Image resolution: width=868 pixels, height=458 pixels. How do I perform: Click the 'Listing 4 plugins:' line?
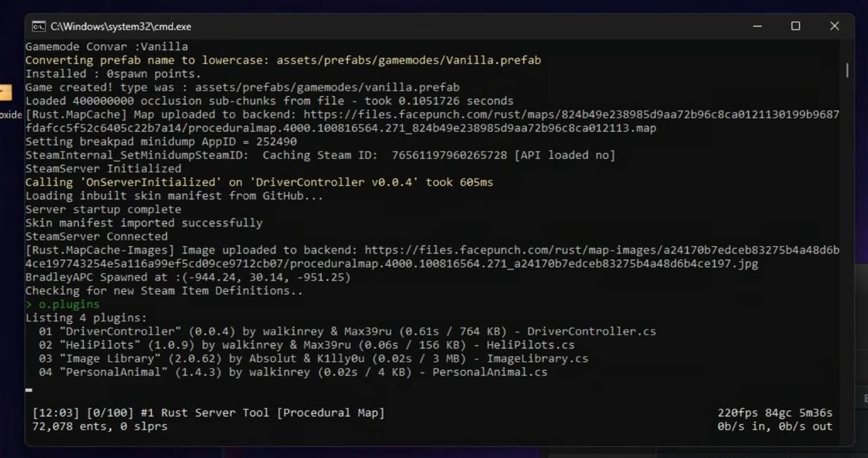86,318
